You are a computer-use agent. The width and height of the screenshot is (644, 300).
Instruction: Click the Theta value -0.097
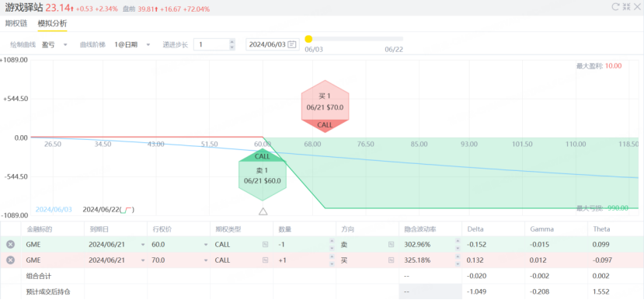coord(603,260)
